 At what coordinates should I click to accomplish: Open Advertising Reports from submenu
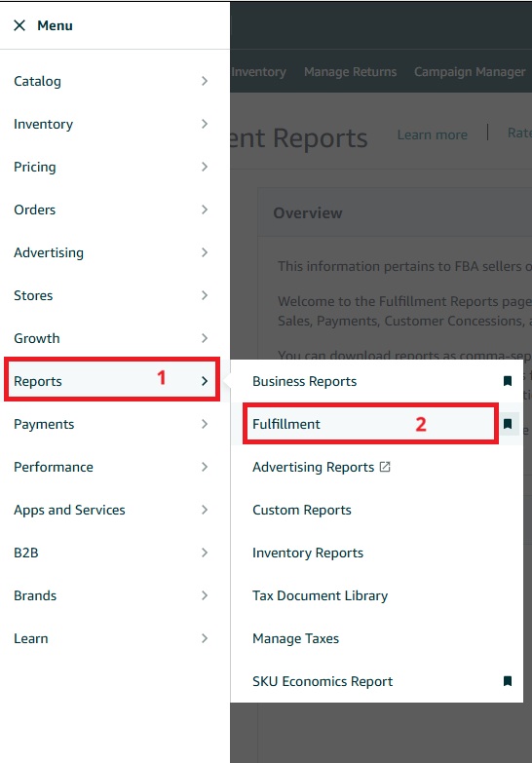pyautogui.click(x=313, y=467)
